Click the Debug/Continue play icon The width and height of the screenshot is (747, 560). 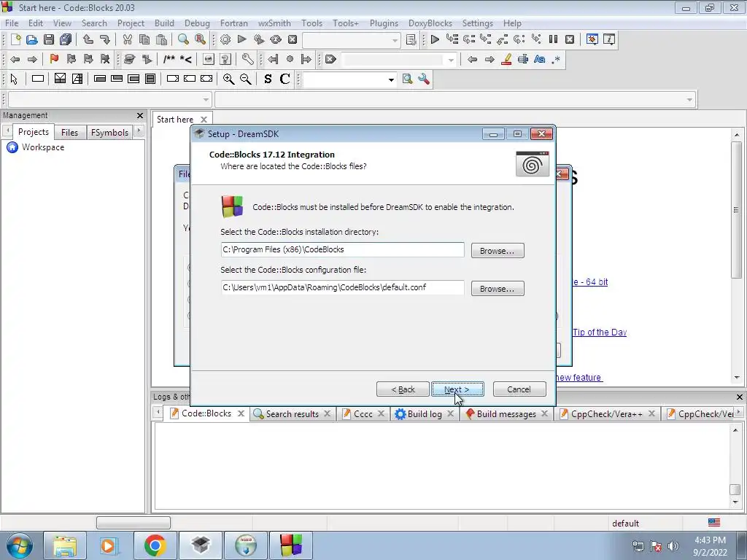tap(435, 39)
